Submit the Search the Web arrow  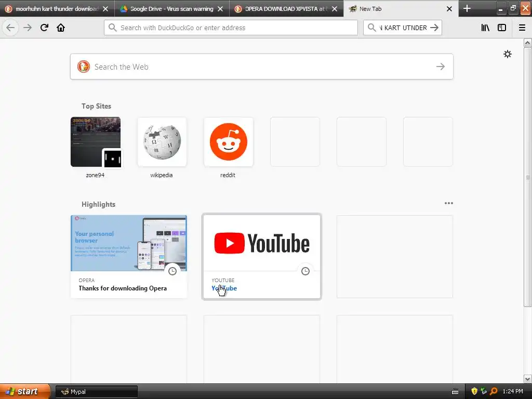441,66
